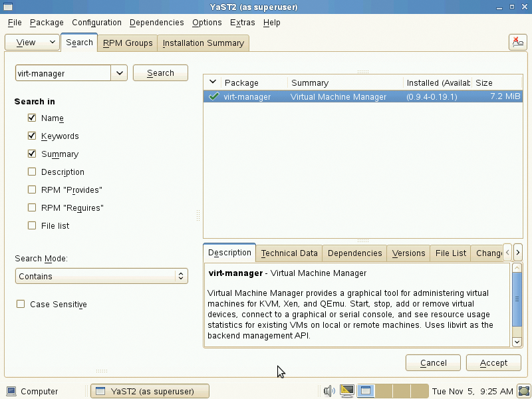Viewport: 532px width, 399px height.
Task: Uncheck the Name search checkbox
Action: [31, 118]
